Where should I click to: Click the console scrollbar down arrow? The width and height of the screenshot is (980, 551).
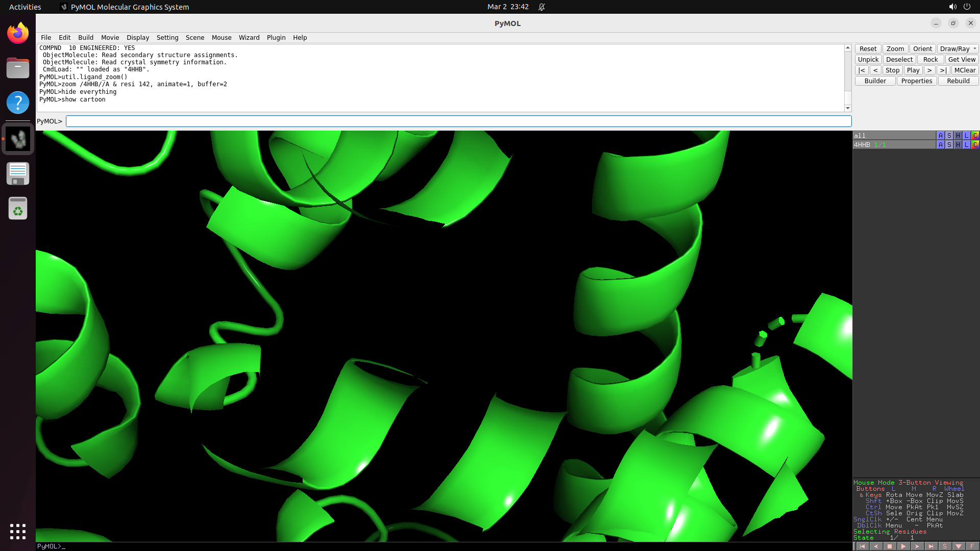(x=848, y=108)
